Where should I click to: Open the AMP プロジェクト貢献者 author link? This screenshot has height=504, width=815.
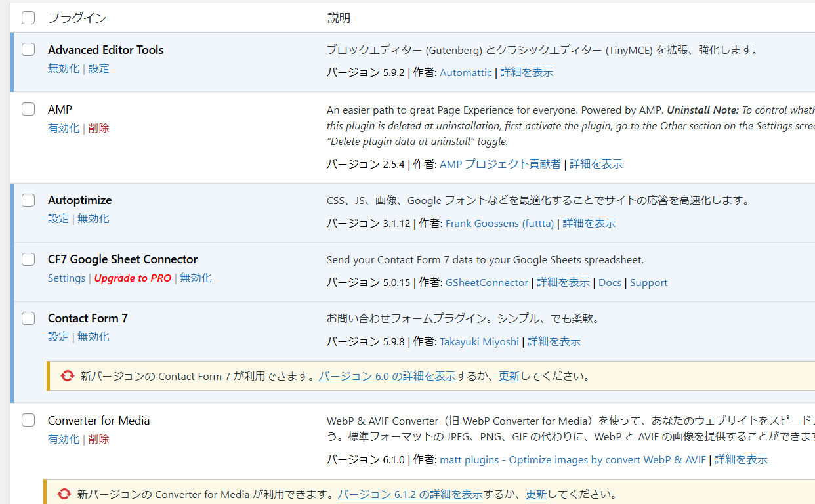[500, 164]
